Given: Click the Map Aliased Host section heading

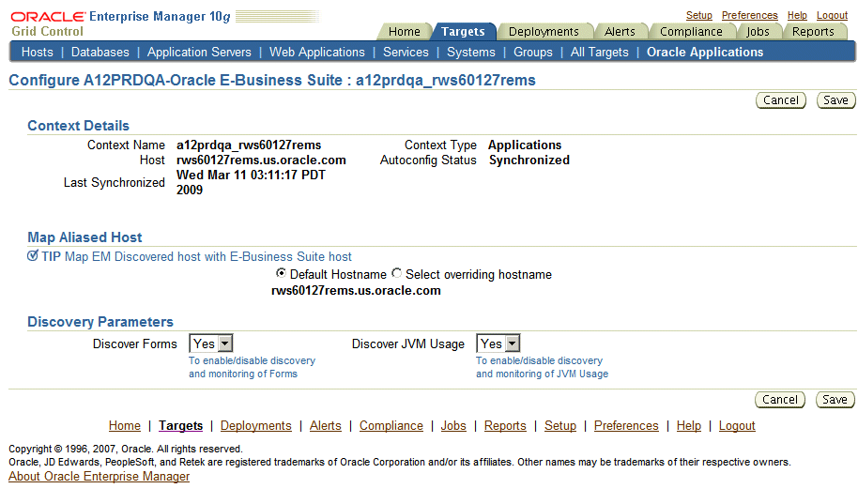Looking at the screenshot, I should [84, 237].
